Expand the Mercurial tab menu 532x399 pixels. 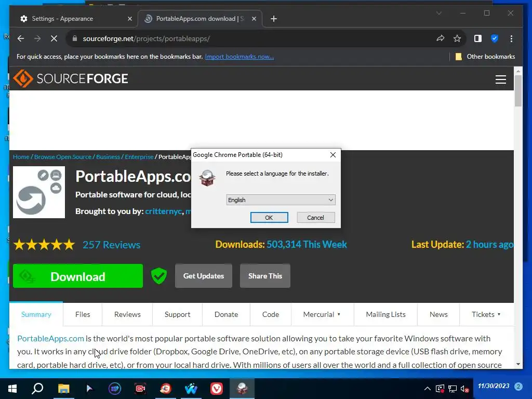322,314
